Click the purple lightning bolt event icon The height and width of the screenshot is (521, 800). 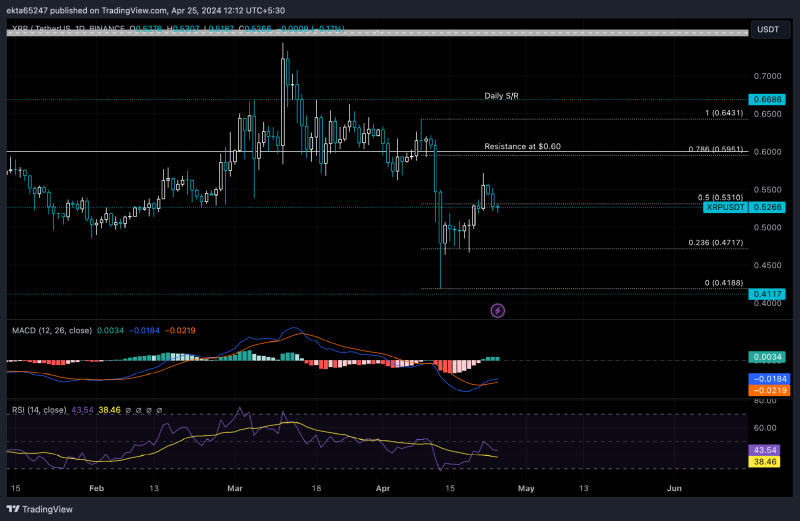pos(498,311)
